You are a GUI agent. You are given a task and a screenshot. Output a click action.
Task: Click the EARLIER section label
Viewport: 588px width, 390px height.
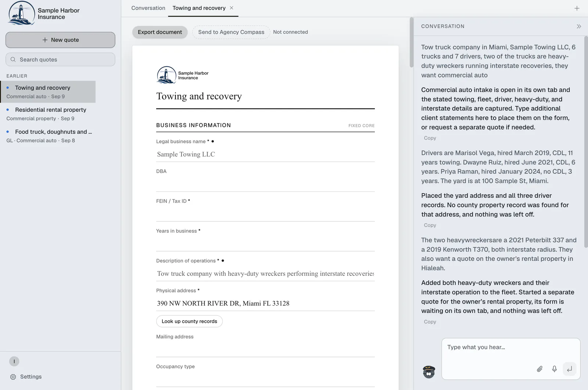coord(17,76)
